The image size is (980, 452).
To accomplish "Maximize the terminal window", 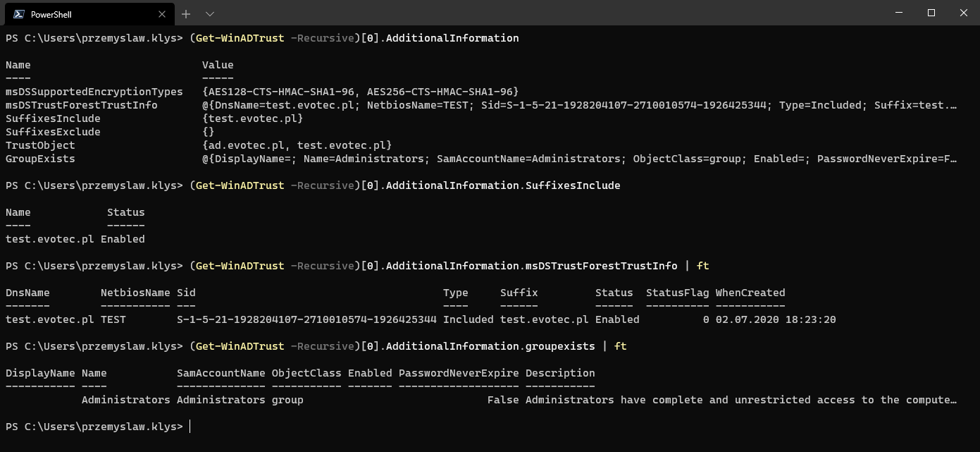I will click(x=931, y=13).
